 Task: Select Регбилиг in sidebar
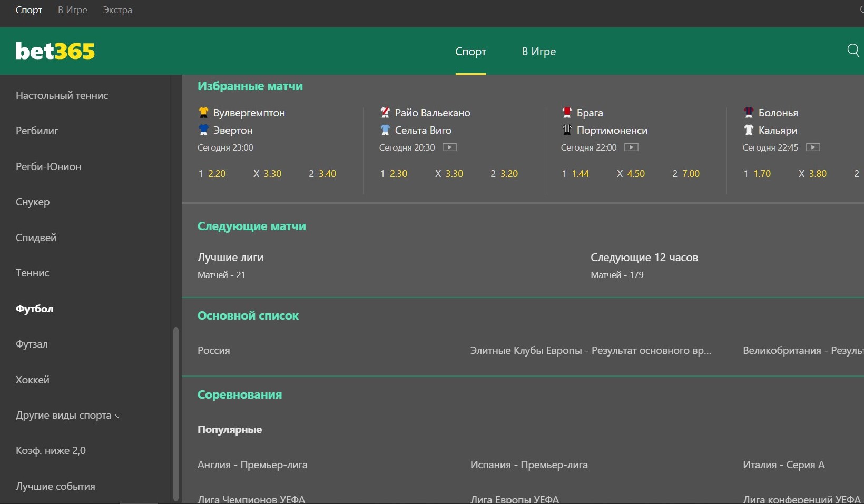(x=37, y=131)
